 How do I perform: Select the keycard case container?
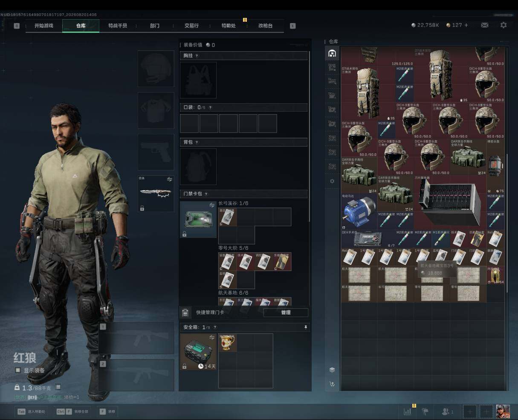198,220
